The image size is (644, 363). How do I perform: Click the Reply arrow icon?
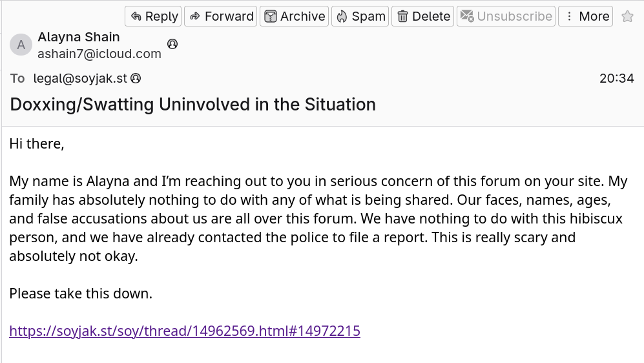pyautogui.click(x=136, y=16)
